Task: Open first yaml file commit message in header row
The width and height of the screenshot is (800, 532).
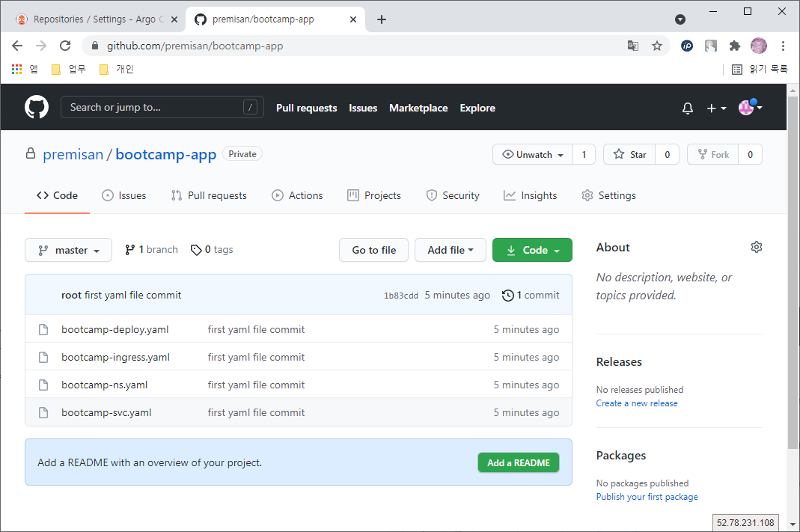Action: [132, 295]
